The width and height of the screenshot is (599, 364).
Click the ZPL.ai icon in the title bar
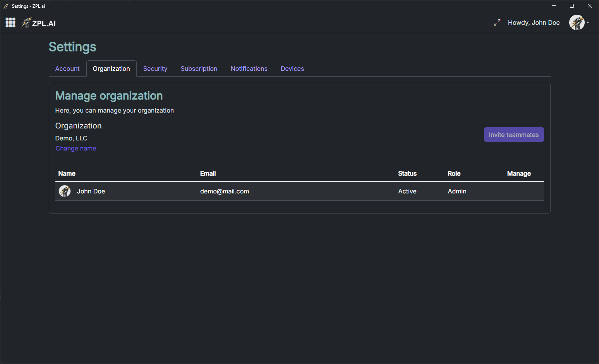pos(6,6)
